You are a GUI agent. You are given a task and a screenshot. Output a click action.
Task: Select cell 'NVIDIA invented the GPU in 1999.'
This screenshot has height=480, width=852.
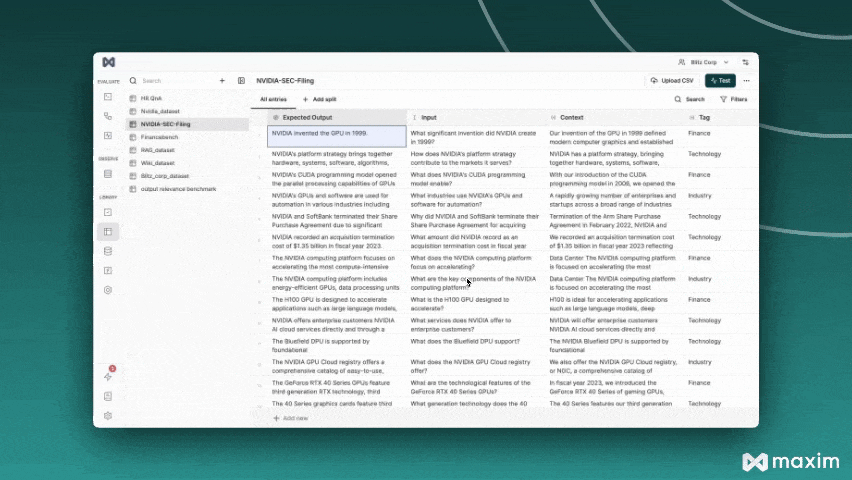point(336,136)
